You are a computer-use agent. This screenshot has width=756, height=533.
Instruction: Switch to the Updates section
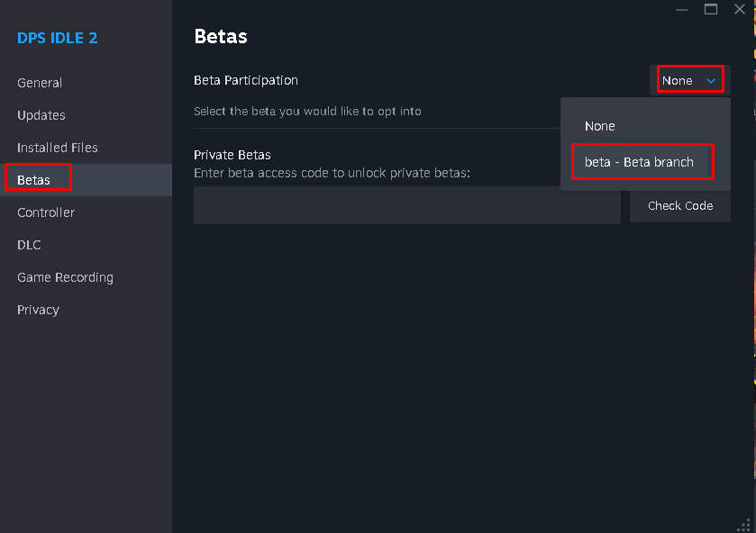41,115
